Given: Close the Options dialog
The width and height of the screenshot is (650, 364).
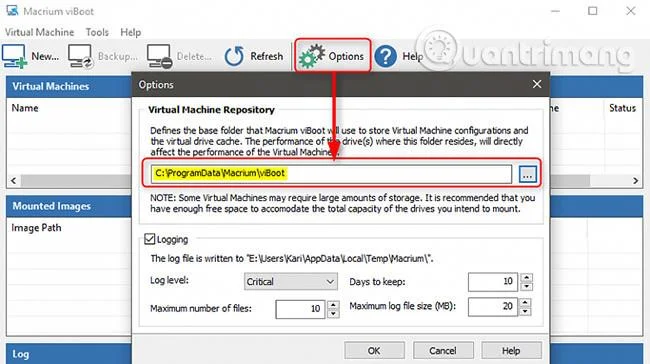Looking at the screenshot, I should (x=537, y=84).
